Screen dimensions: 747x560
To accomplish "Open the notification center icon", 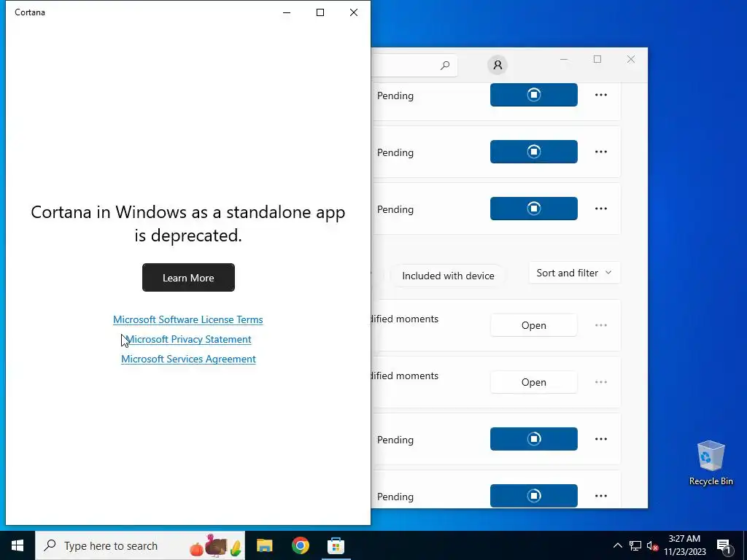I will click(724, 545).
